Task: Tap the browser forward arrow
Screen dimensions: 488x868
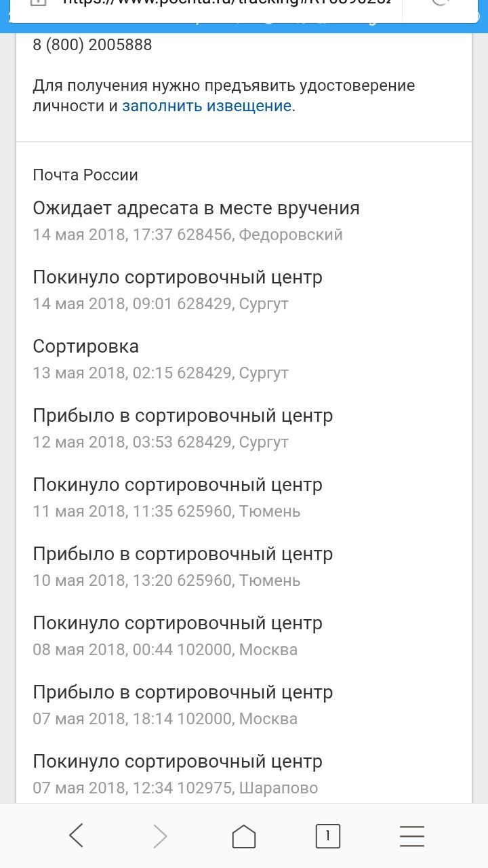Action: pos(160,835)
